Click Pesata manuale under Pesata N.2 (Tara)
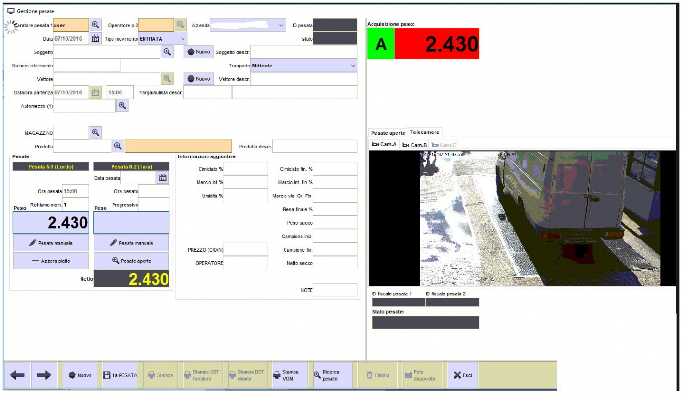The width and height of the screenshot is (682, 394). 131,243
